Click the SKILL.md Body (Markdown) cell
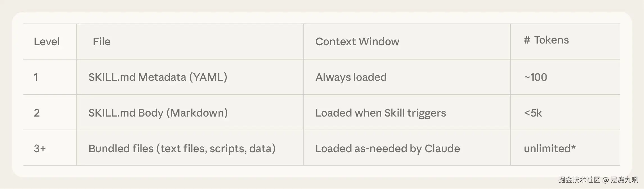Viewport: 644px width, 189px height. [x=158, y=113]
